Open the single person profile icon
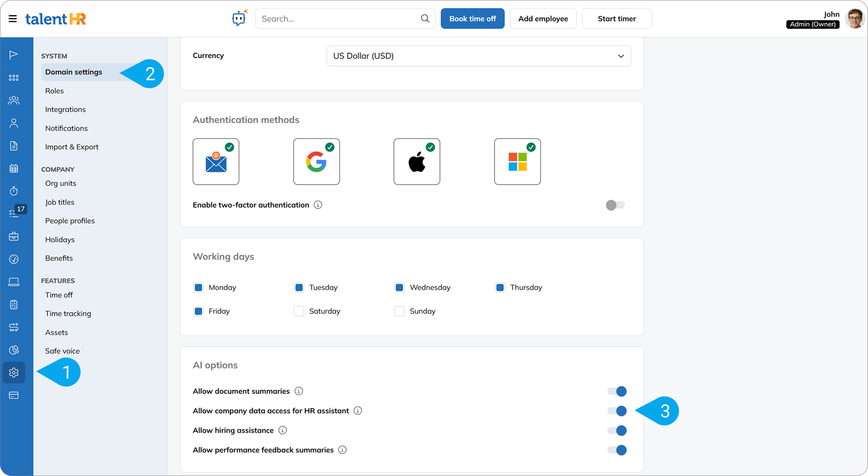This screenshot has width=868, height=476. pyautogui.click(x=14, y=123)
